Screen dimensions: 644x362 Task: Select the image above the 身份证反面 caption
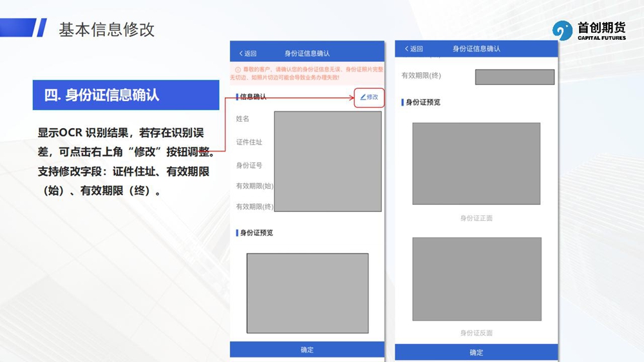476,279
